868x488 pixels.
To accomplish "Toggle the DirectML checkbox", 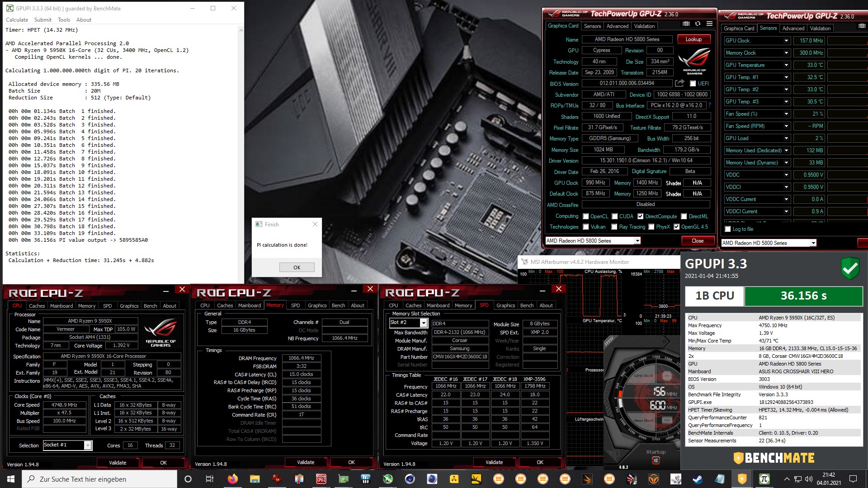I will (x=684, y=216).
